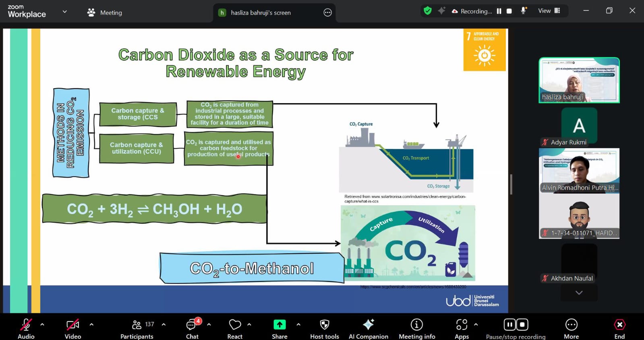Expand video options arrow next to Video
Screen dimensions: 644x340
coord(91,324)
